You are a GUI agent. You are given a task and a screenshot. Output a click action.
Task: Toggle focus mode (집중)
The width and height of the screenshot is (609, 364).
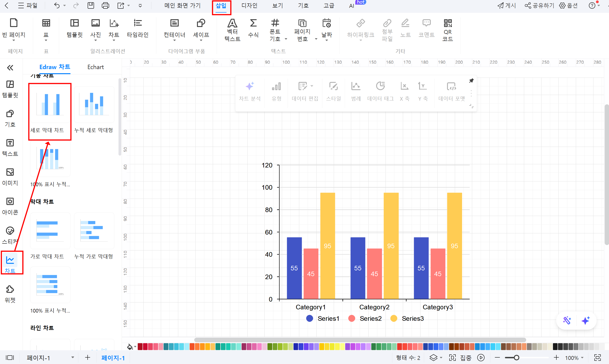pyautogui.click(x=461, y=358)
